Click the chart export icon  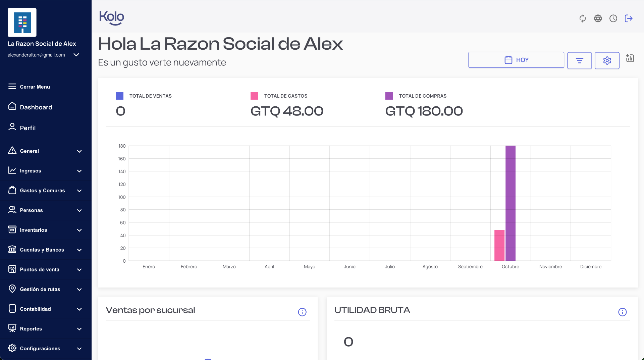coord(630,58)
